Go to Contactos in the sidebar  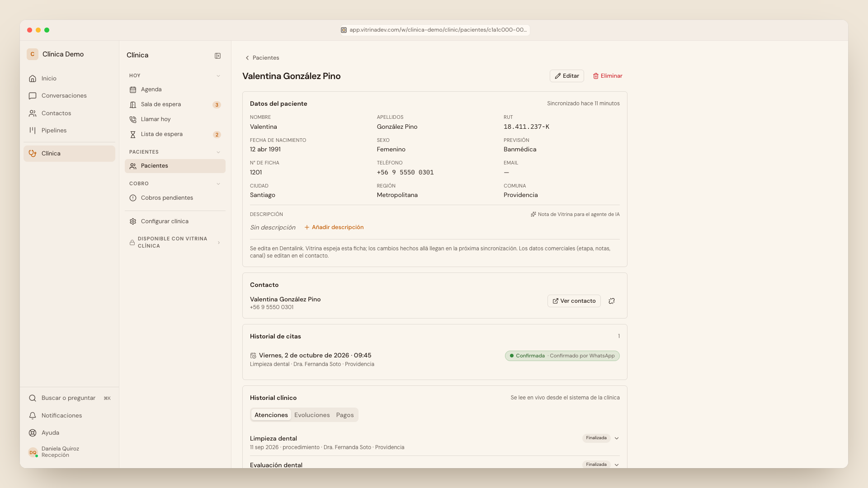click(69, 113)
